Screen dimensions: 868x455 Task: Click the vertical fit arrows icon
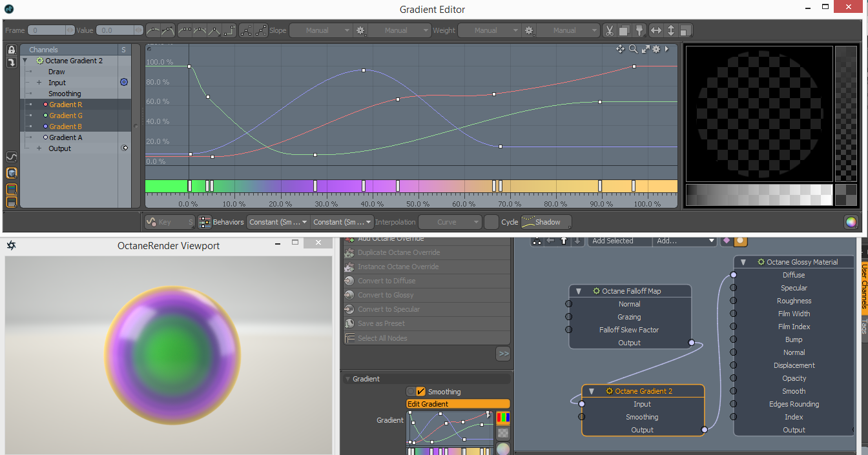tap(671, 30)
